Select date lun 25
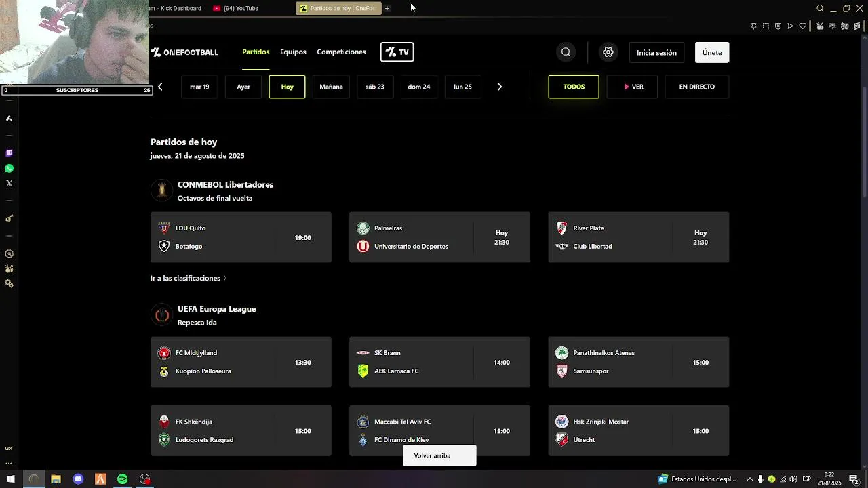 [x=462, y=87]
